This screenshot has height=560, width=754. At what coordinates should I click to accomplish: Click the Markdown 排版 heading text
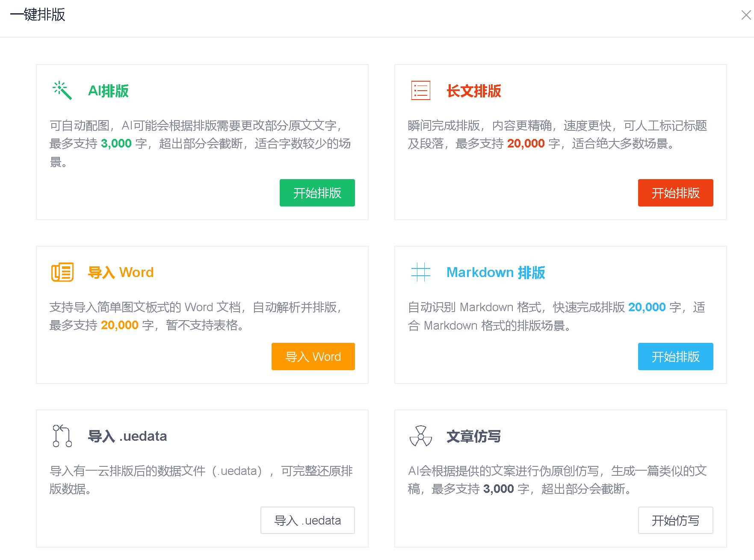click(496, 272)
